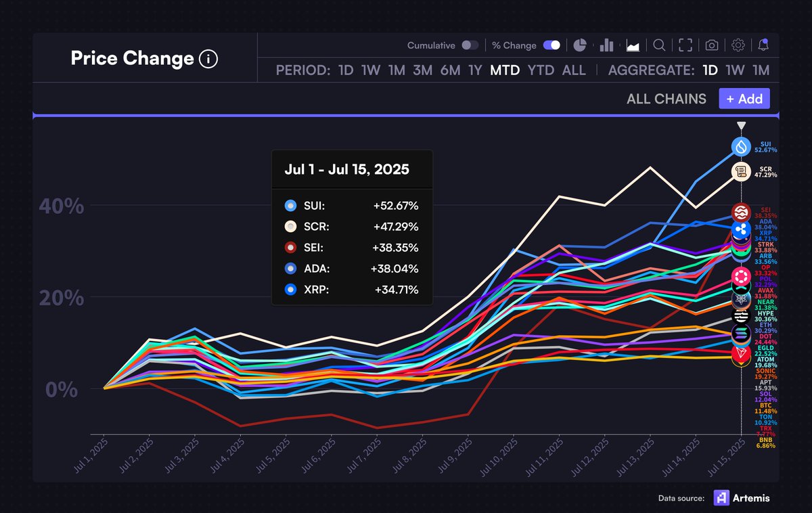Click tooltip date Jul 1 - Jul 15, 2025
The image size is (812, 513).
[347, 169]
